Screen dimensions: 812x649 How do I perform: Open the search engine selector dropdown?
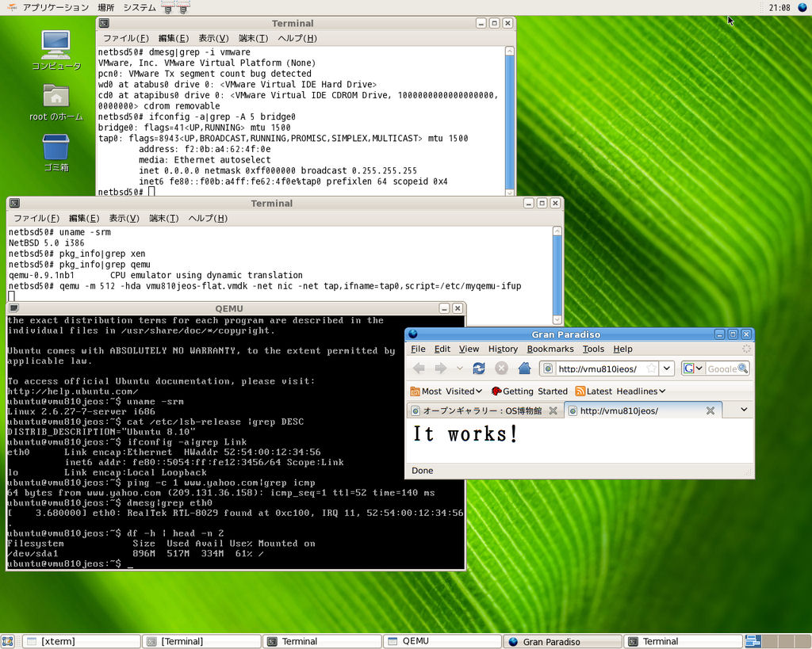click(693, 368)
